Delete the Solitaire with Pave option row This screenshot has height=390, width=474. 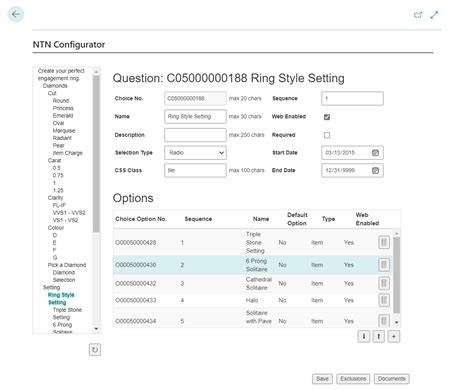coord(384,321)
